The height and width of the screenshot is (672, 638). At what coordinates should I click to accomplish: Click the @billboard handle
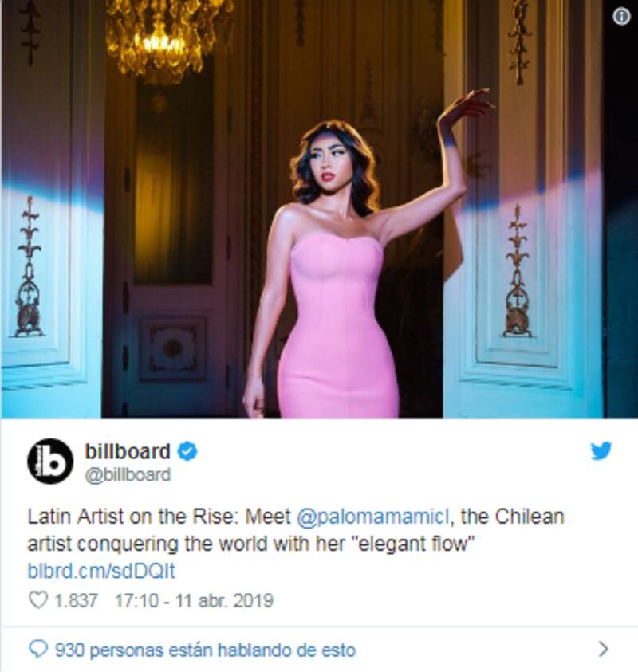click(128, 475)
